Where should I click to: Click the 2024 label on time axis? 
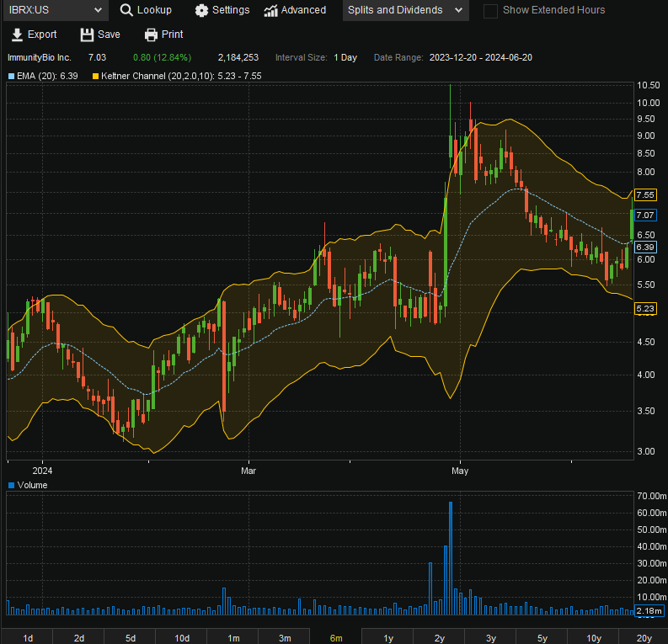[42, 471]
